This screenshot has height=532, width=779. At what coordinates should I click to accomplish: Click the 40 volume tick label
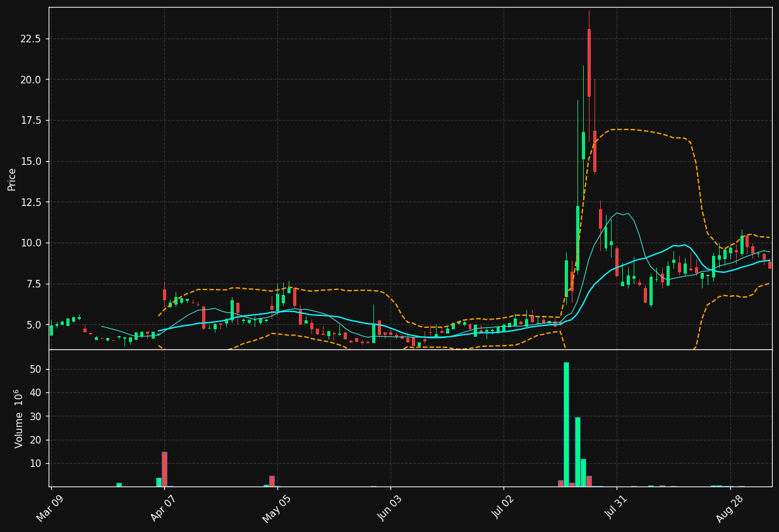click(35, 393)
